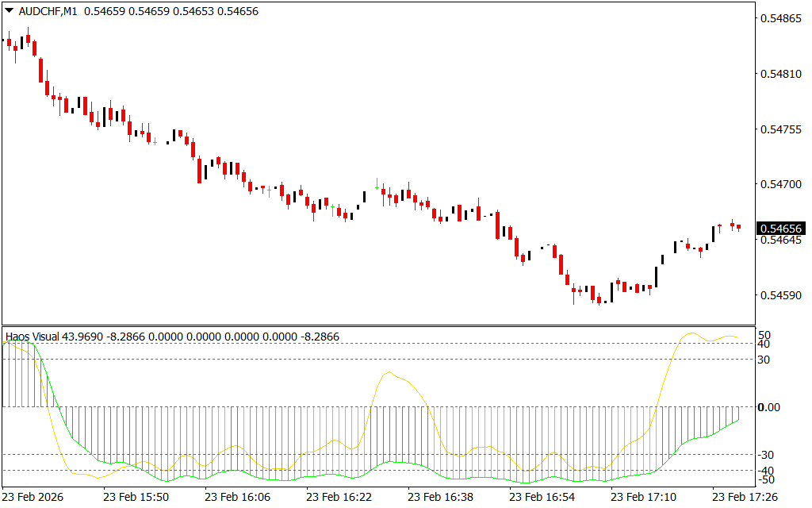Select the 23 Feb 15:50 time label

pos(136,497)
